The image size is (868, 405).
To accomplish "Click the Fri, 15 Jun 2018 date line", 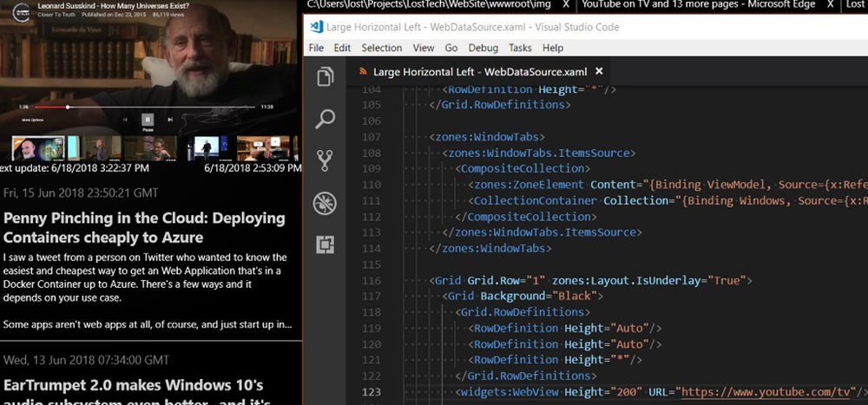I will [81, 193].
